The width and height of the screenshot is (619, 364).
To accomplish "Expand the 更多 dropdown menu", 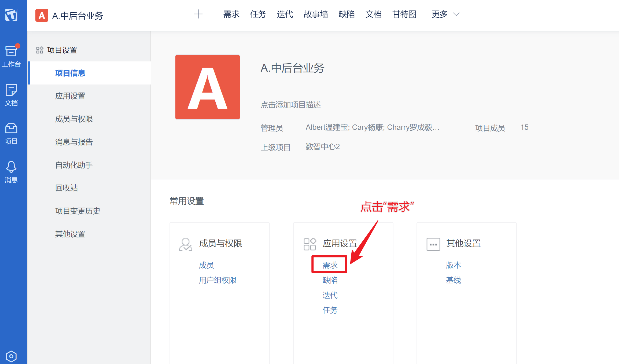I will point(445,14).
